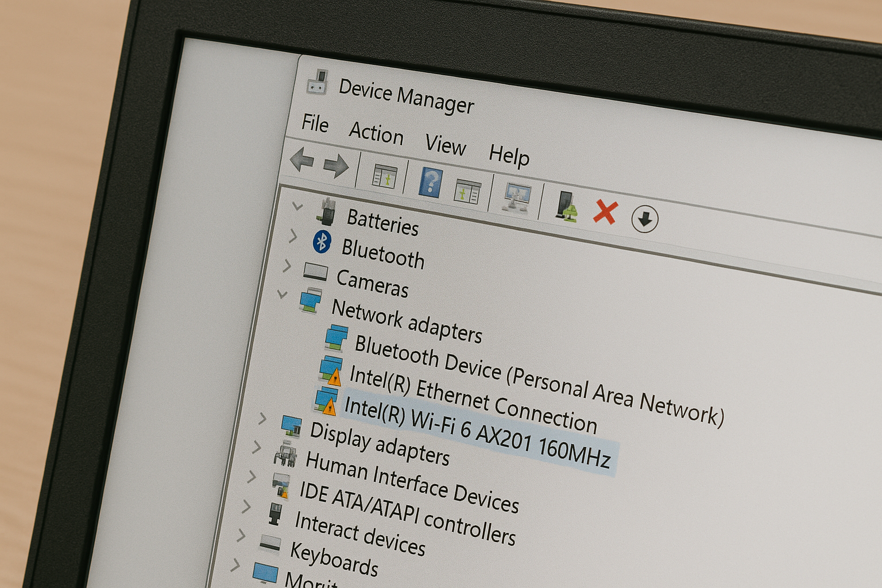Click the Bluetooth Device (Personal Area Network) adapter icon
The image size is (882, 588).
coord(336,337)
